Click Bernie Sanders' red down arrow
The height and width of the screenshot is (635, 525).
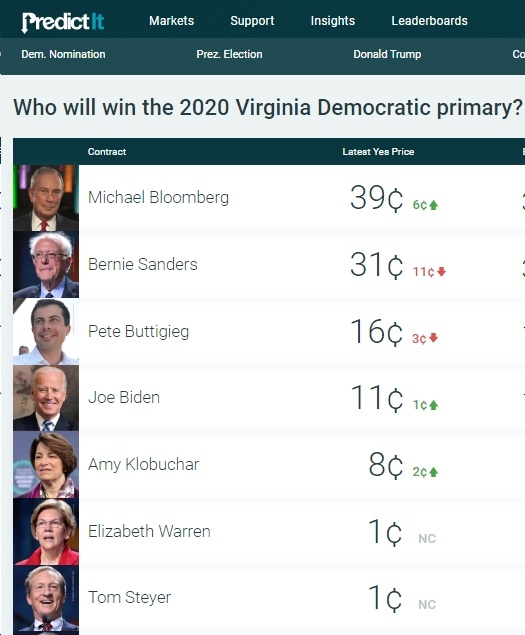[x=442, y=272]
